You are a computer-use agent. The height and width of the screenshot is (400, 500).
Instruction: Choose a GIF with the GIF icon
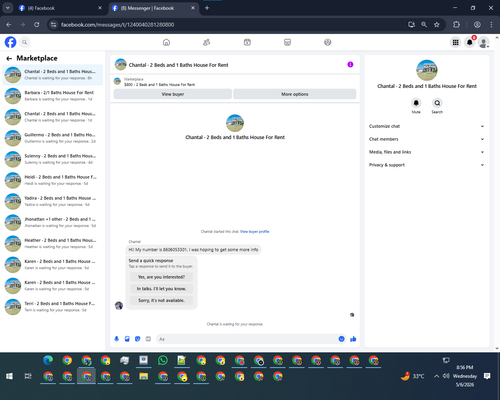click(x=148, y=339)
